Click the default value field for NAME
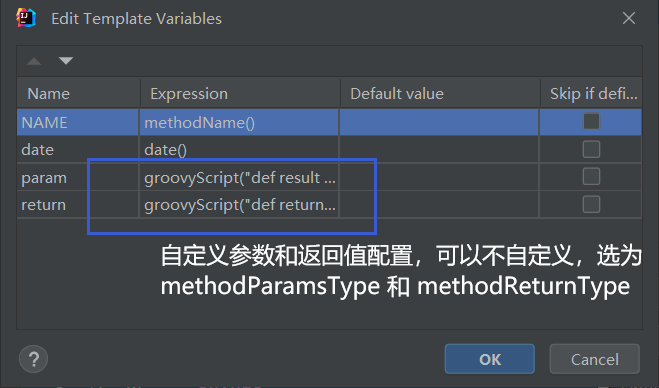Screen dimensions: 659x388 [x=439, y=122]
